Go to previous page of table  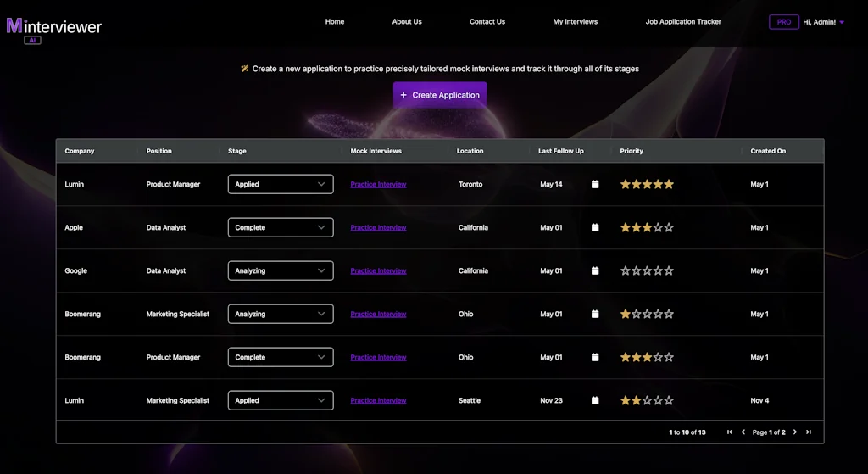743,432
